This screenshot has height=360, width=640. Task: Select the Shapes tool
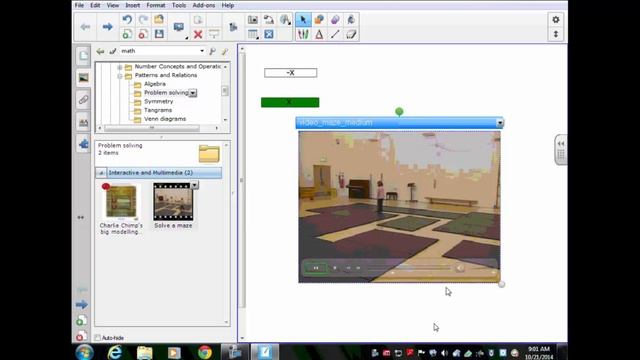pos(319,20)
